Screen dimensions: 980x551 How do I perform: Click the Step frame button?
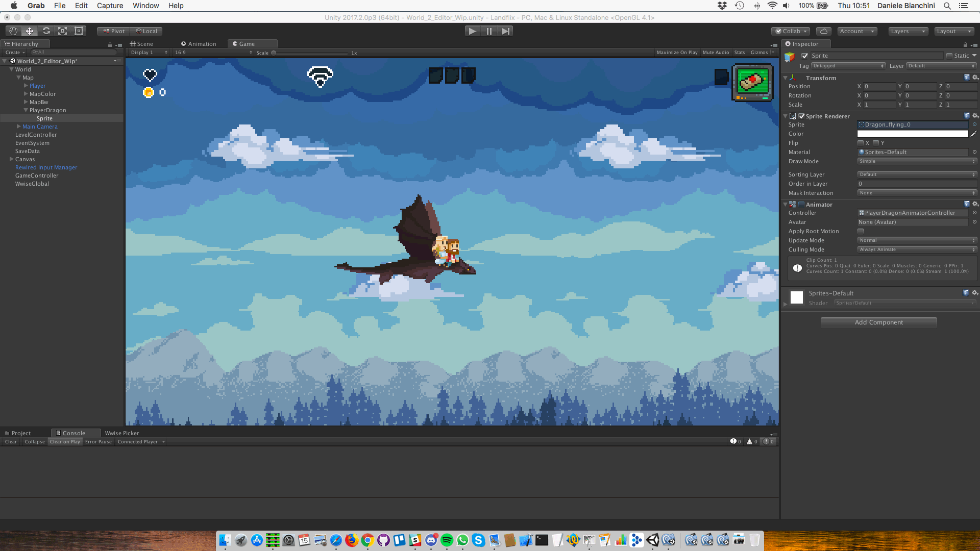click(505, 31)
